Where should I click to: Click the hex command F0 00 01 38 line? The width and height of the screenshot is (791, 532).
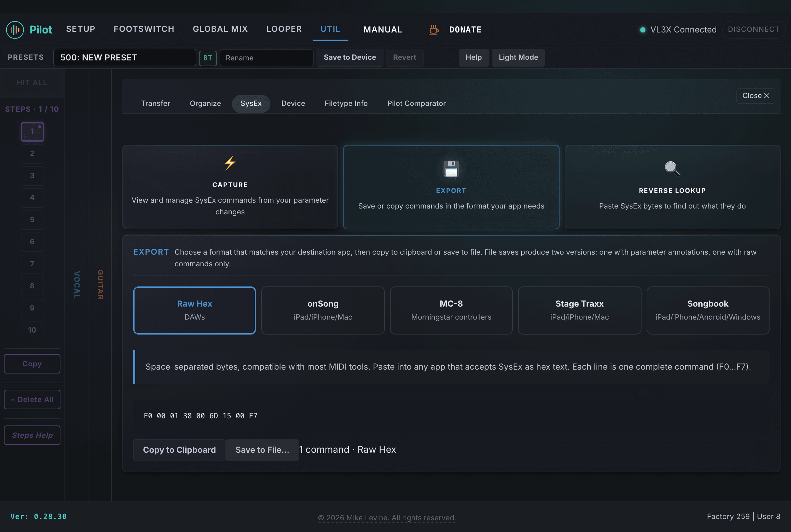pos(201,416)
